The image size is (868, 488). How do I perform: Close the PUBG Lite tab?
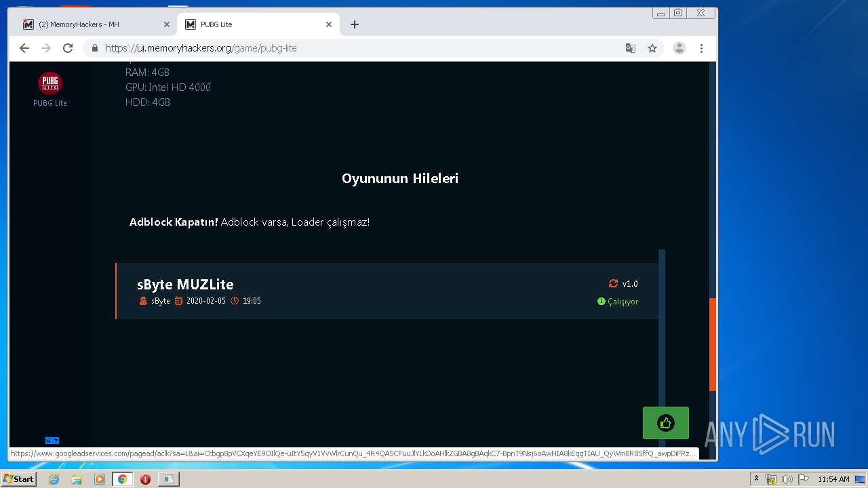[329, 24]
